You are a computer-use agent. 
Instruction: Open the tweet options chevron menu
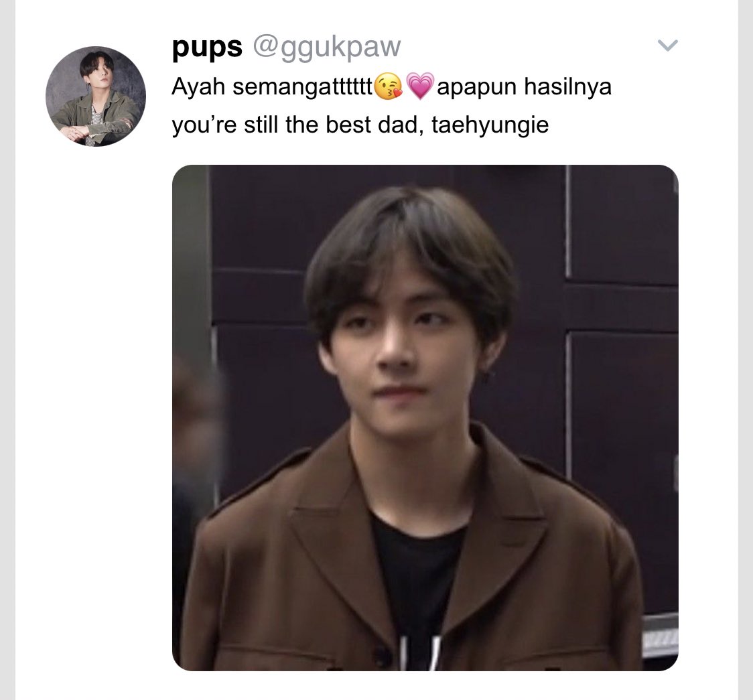tap(667, 46)
